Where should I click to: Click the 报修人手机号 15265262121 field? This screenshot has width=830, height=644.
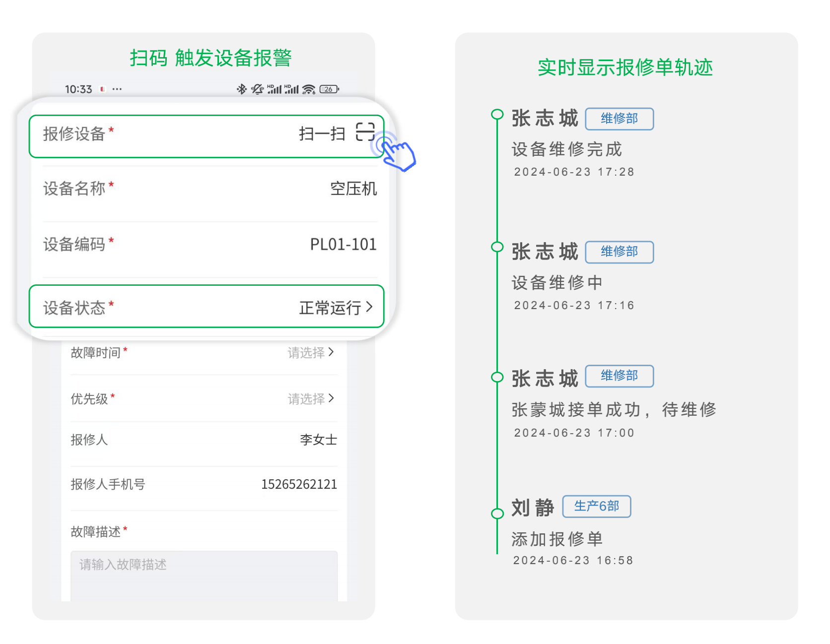coord(299,484)
